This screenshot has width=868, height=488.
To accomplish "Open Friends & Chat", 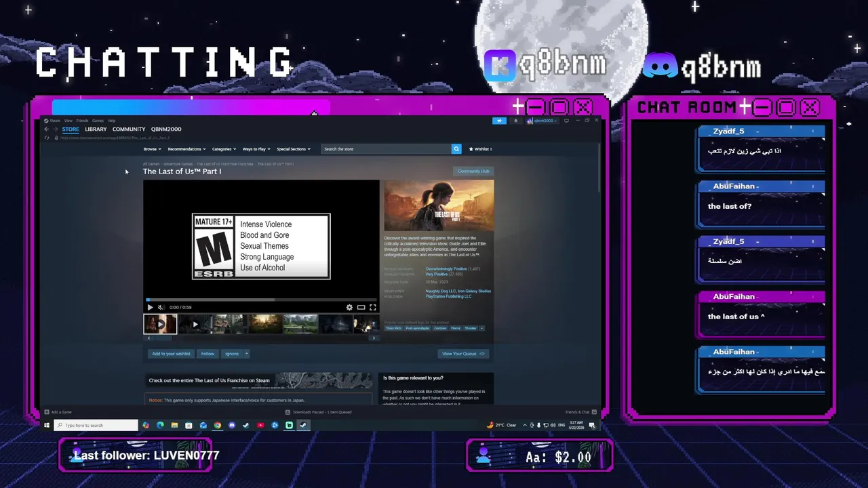I will [580, 412].
